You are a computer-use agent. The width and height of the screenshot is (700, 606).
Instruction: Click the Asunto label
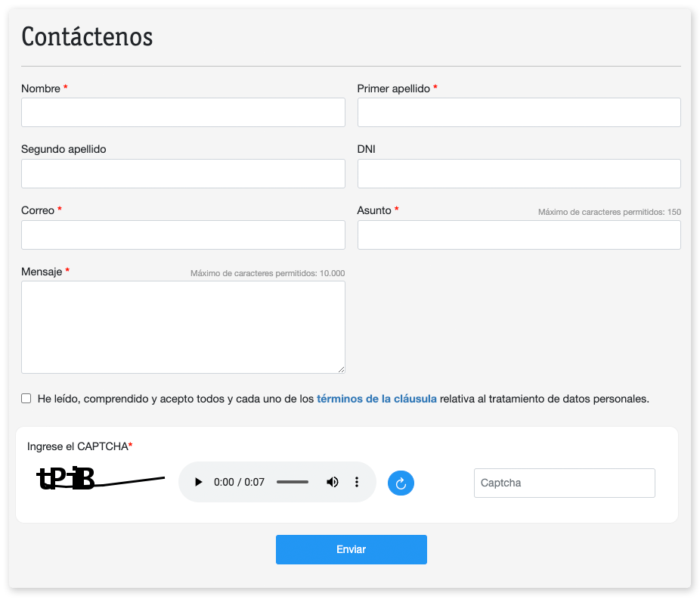pyautogui.click(x=374, y=210)
